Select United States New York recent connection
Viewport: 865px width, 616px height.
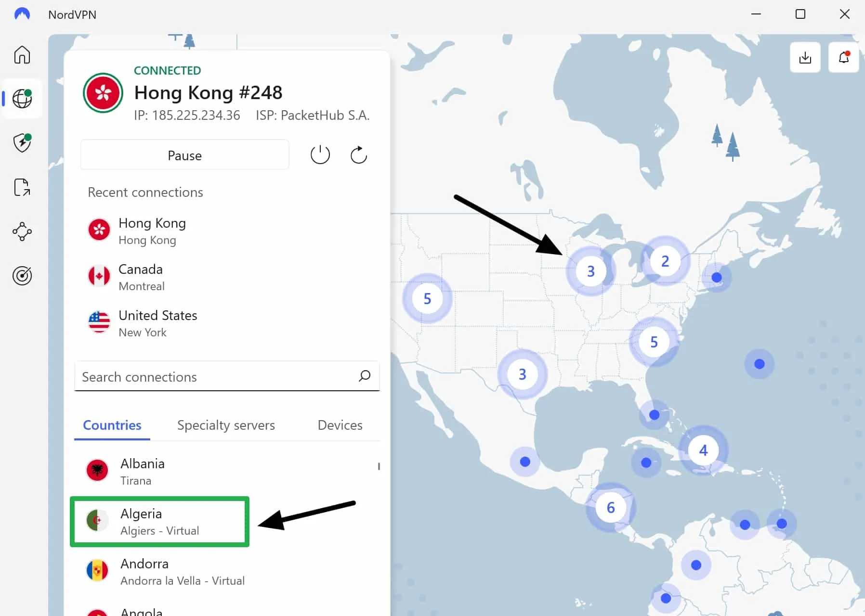point(157,323)
